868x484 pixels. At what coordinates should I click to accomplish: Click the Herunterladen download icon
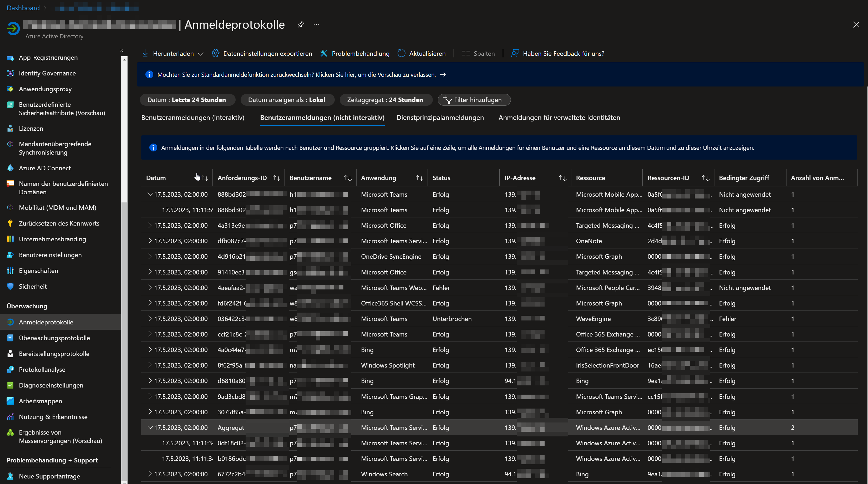pos(145,53)
